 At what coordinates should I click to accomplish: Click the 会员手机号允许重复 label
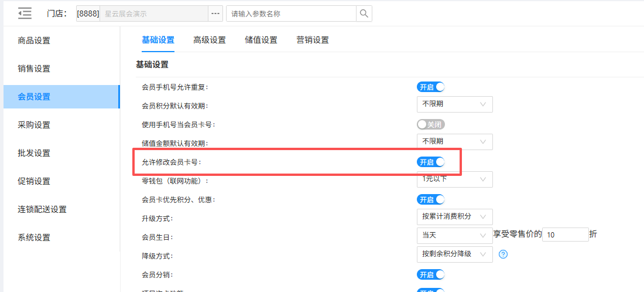coord(175,87)
